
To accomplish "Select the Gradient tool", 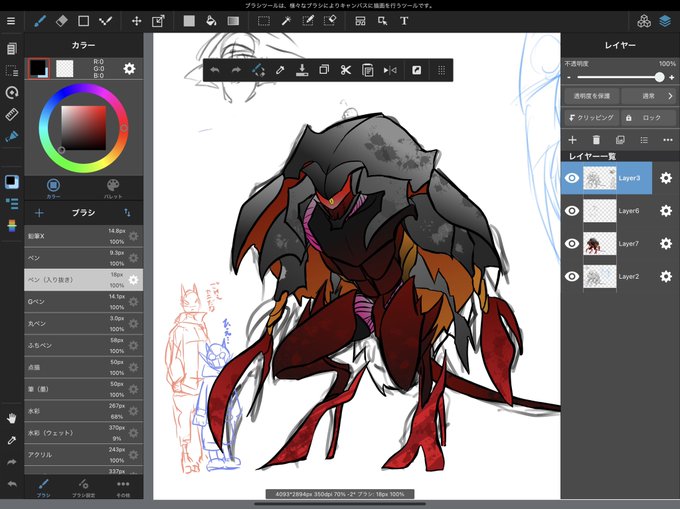I will pos(233,21).
